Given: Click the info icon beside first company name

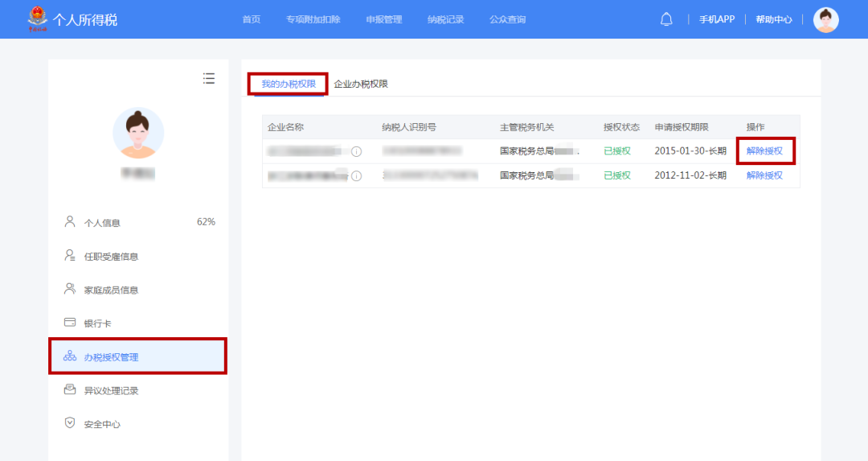Looking at the screenshot, I should coord(356,151).
